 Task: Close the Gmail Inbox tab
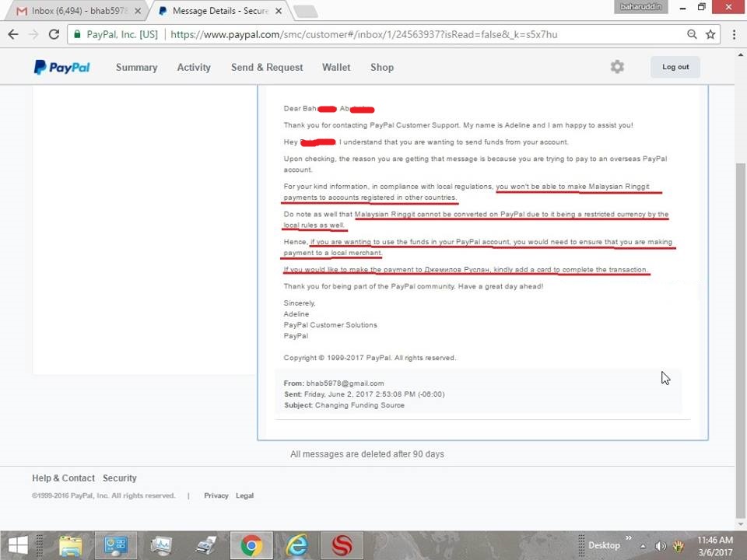(138, 10)
